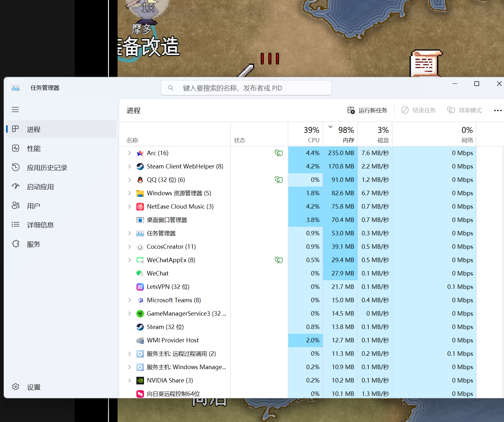Open the hamburger navigation menu
This screenshot has height=422, width=504.
[x=15, y=110]
